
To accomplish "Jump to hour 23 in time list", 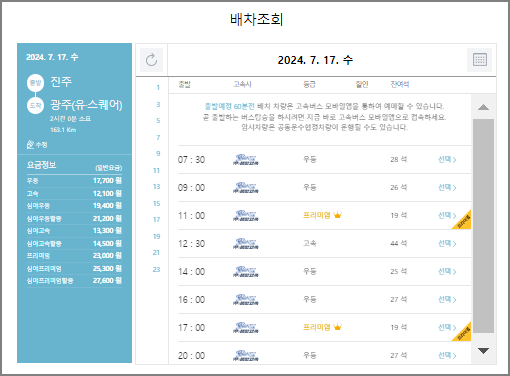I will click(156, 270).
